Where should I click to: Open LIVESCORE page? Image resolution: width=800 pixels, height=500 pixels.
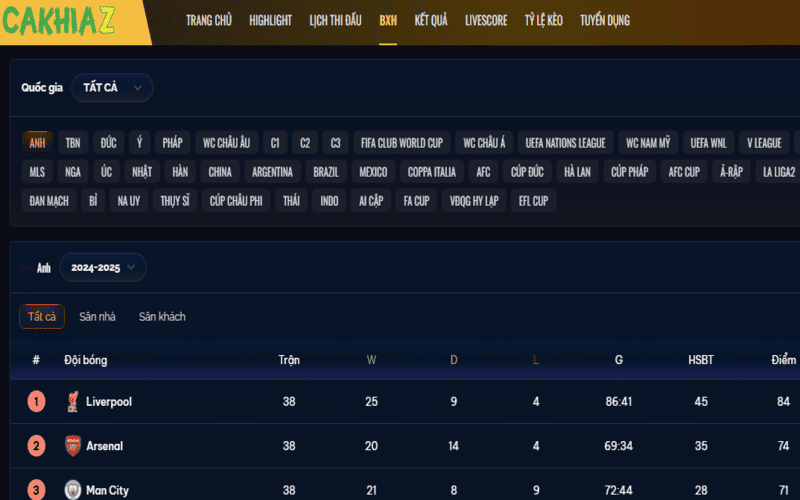486,20
